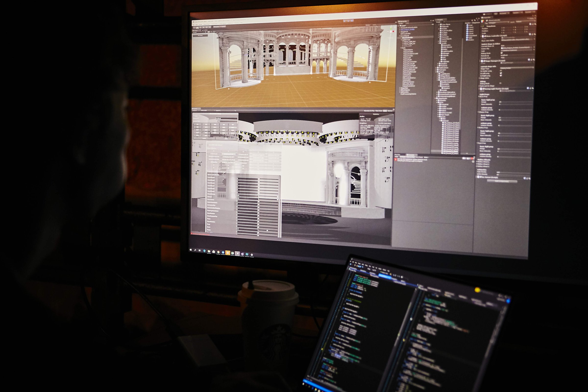Select the Materials folder in Project panel
Viewport: 588px width, 392px height.
tap(444, 27)
